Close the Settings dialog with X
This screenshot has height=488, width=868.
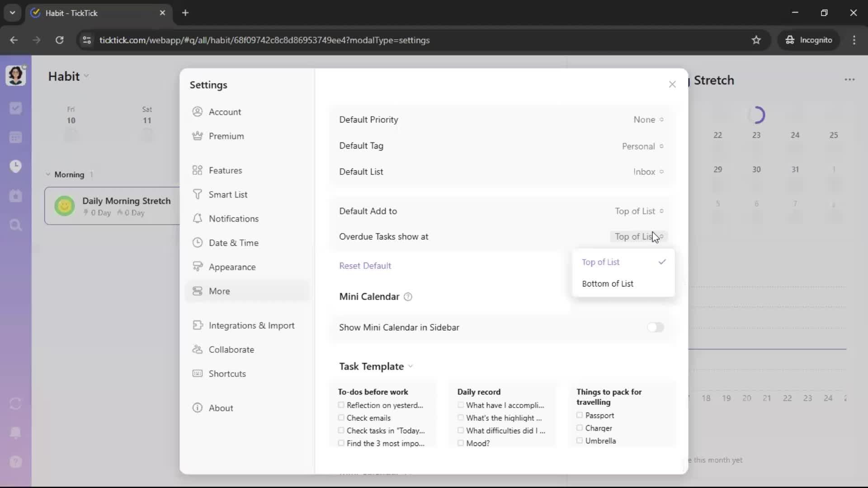pyautogui.click(x=672, y=84)
